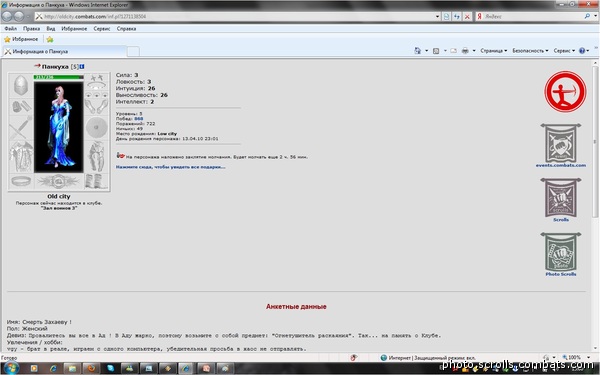Expand the Безопасность dropdown menu
Screen dimensions: 600x375
530,51
